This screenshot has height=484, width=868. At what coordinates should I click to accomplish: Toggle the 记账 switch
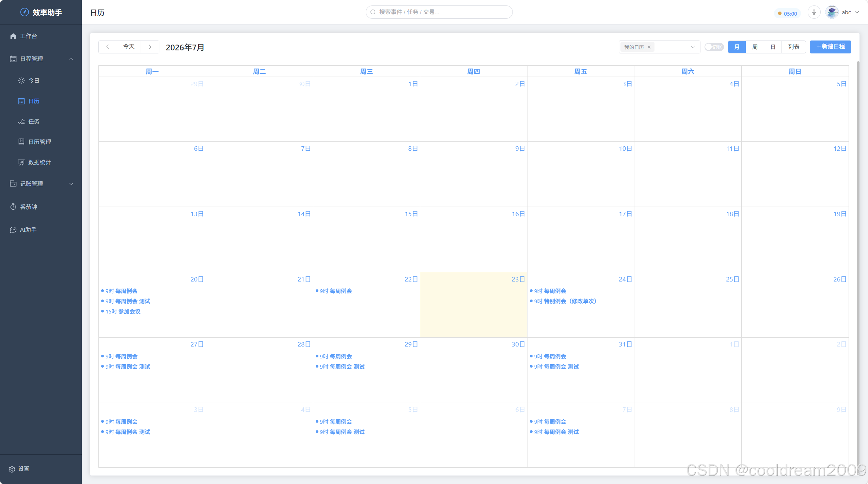[714, 47]
